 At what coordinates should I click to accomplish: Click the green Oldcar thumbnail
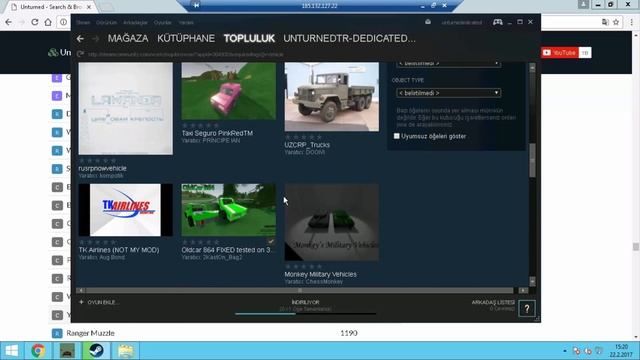pos(229,210)
